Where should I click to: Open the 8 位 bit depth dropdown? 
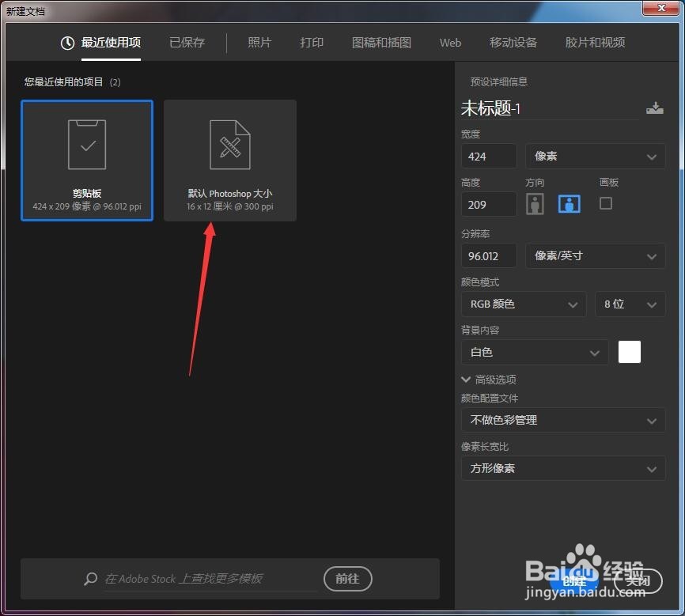[630, 304]
